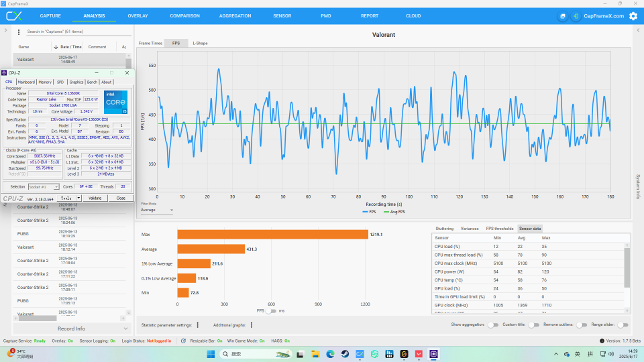Click the Windows taskbar search box

[256, 354]
